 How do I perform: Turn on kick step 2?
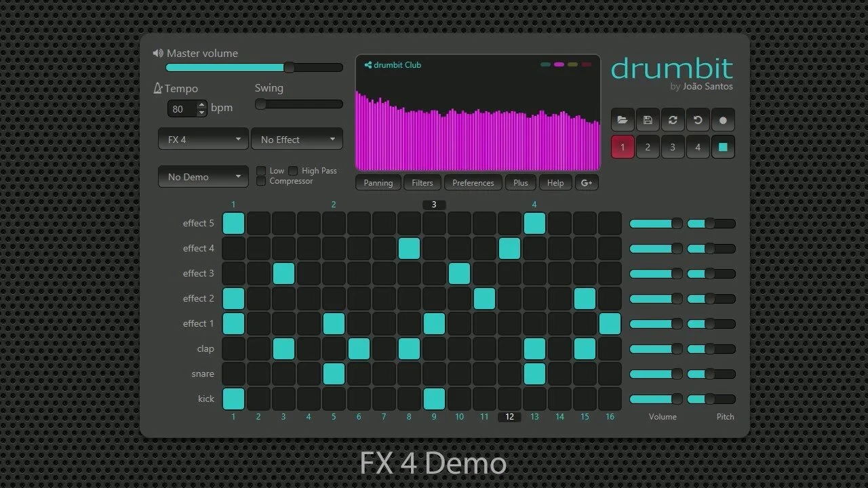(x=258, y=399)
